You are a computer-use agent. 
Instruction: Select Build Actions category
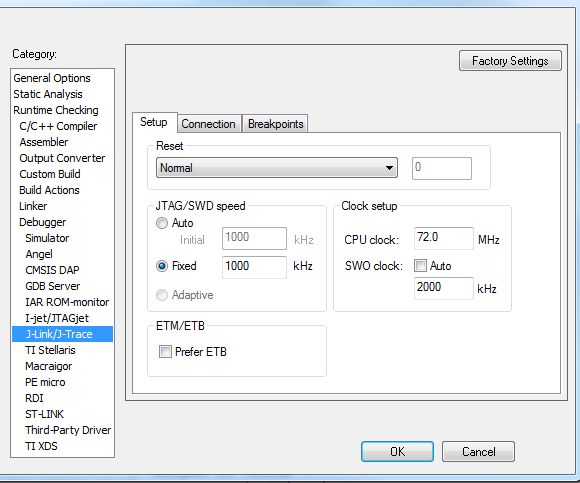(49, 190)
